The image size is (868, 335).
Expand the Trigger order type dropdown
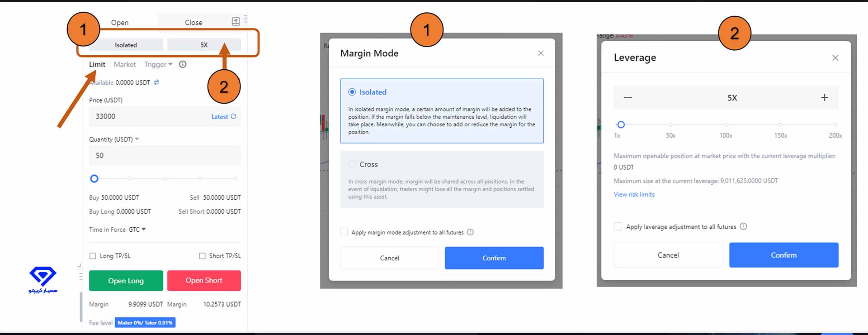tap(158, 64)
